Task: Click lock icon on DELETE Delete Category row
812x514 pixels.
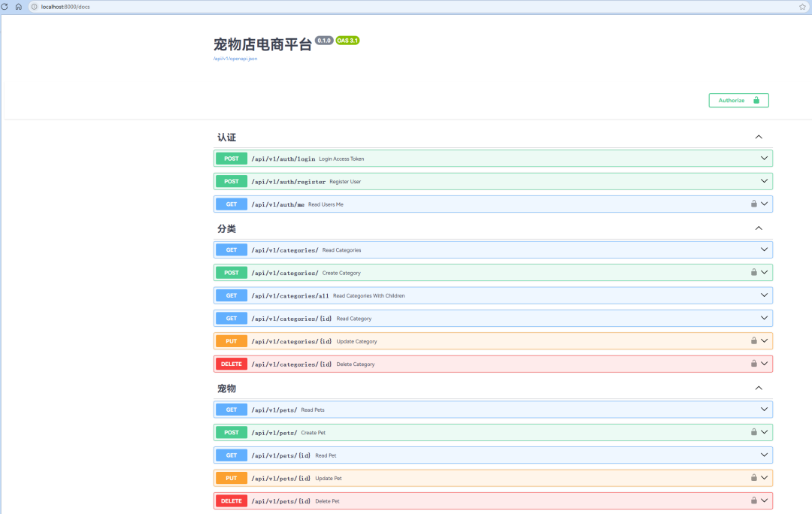Action: tap(753, 364)
